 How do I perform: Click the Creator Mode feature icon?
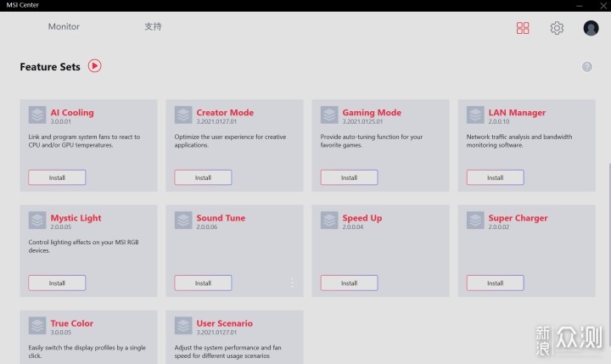183,115
